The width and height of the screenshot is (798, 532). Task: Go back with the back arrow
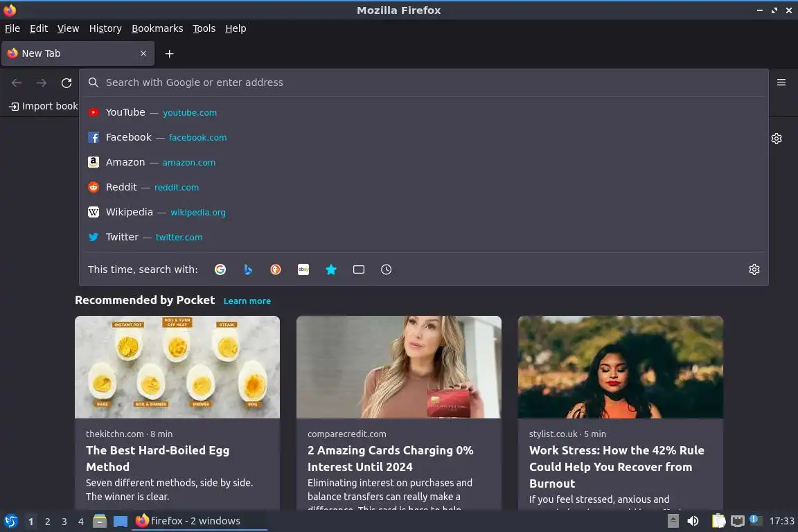tap(17, 82)
